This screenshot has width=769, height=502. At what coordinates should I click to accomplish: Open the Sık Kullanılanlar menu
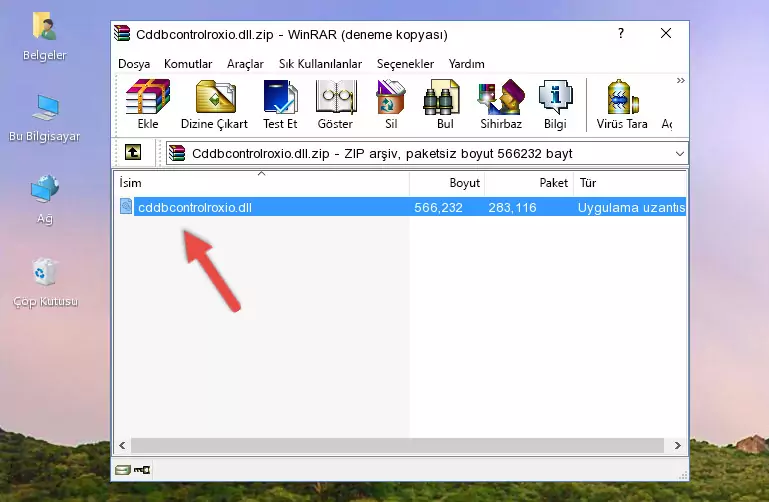[320, 64]
